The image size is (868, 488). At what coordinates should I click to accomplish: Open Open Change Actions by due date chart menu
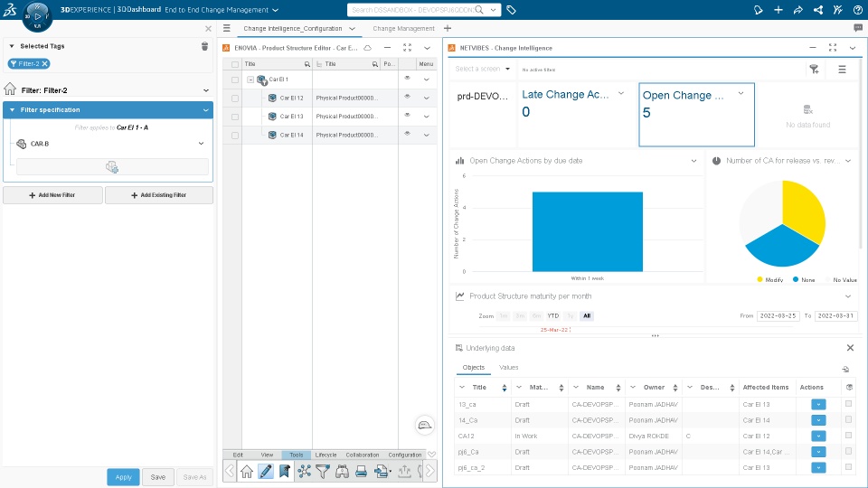pyautogui.click(x=693, y=161)
